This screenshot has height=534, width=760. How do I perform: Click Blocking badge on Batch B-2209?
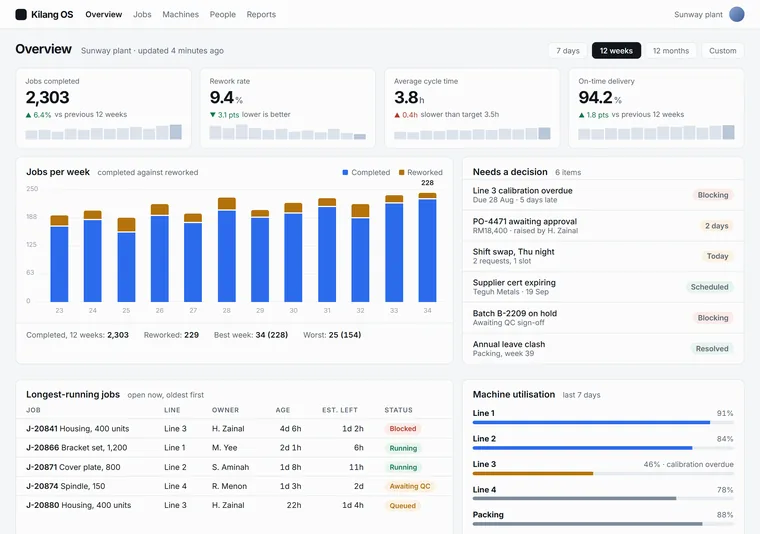[712, 318]
